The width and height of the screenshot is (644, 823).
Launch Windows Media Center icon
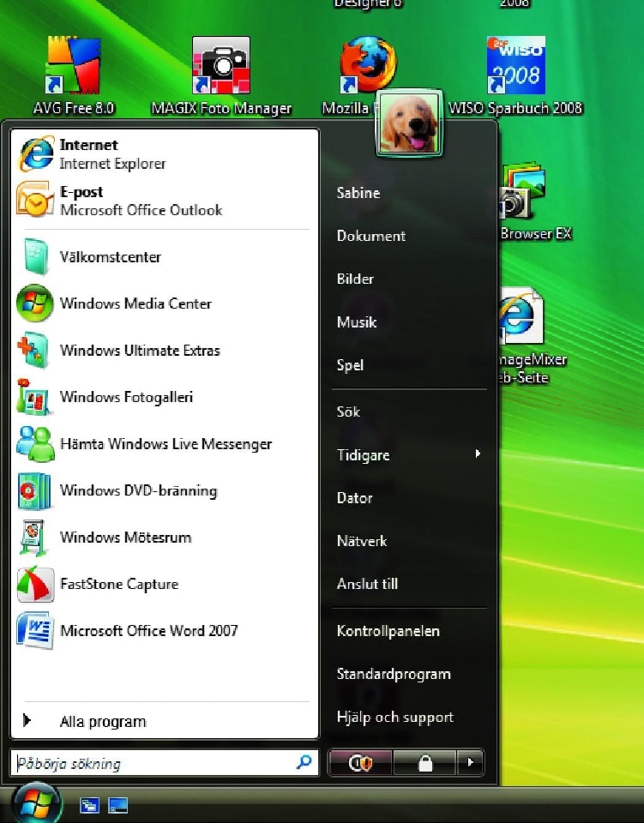tap(34, 303)
